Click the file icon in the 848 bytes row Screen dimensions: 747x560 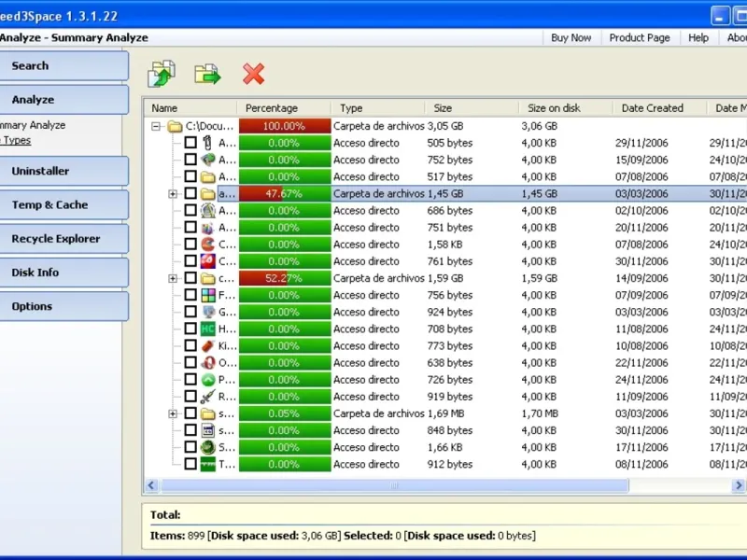point(207,430)
